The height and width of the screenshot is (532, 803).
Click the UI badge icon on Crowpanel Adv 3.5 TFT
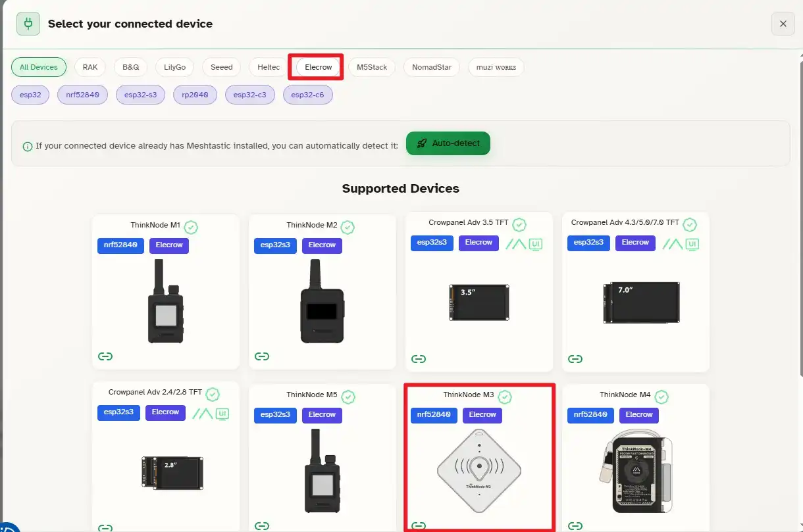point(536,245)
